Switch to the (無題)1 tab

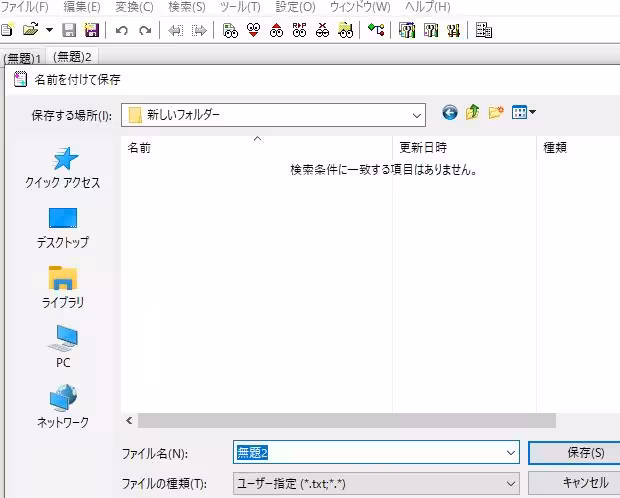[23, 57]
